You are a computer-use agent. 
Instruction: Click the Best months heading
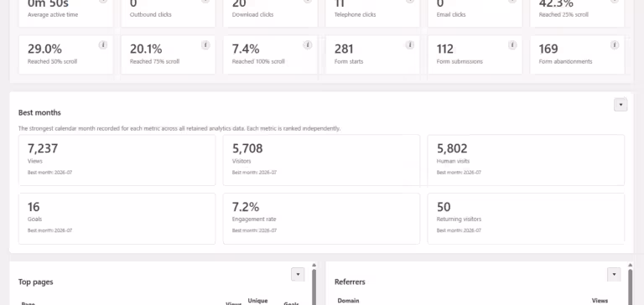click(x=39, y=112)
